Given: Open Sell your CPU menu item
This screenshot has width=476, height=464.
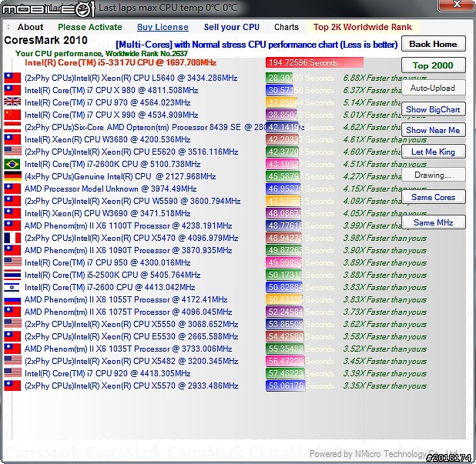Looking at the screenshot, I should (x=232, y=27).
